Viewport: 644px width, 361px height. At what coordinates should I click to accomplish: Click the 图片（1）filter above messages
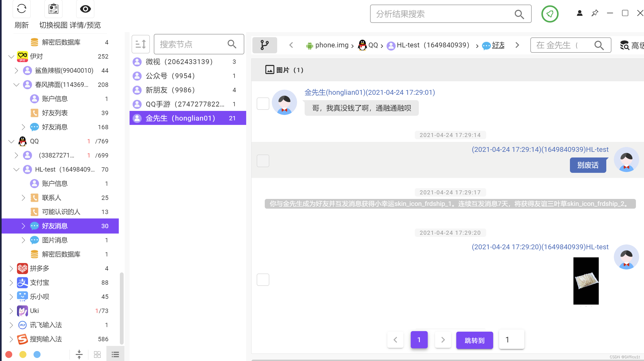tap(284, 70)
